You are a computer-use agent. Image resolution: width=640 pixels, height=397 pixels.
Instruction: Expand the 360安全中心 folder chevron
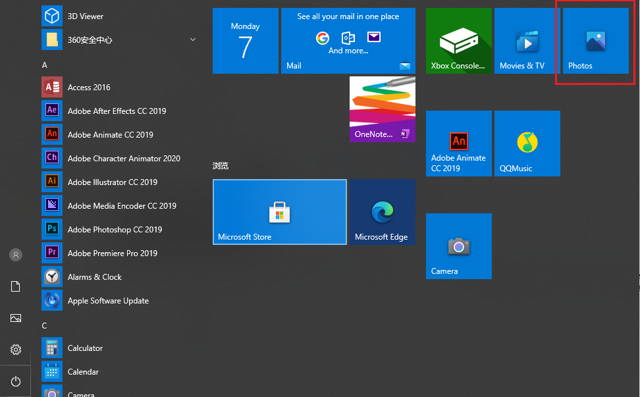193,40
